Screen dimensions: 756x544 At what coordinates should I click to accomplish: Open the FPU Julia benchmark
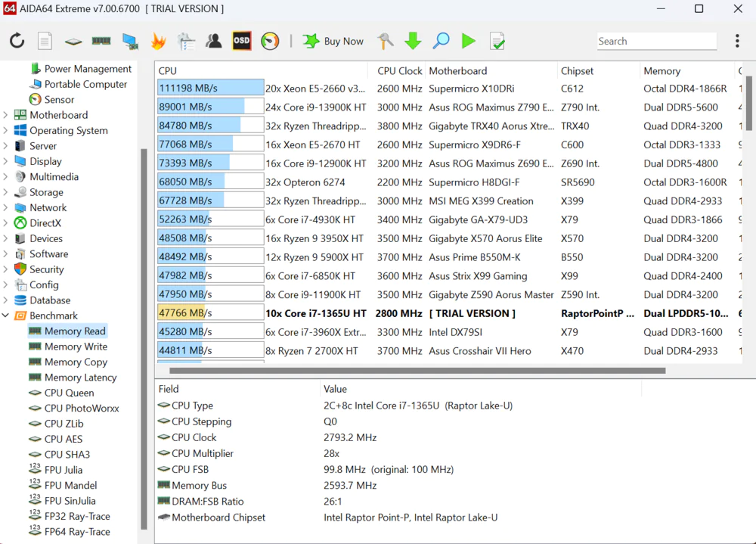pos(55,470)
